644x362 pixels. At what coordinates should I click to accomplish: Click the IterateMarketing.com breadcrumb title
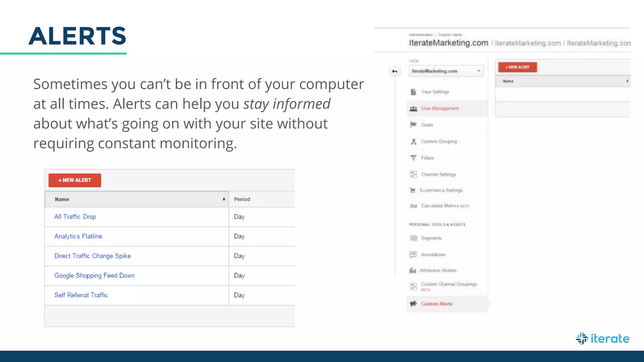tap(448, 43)
